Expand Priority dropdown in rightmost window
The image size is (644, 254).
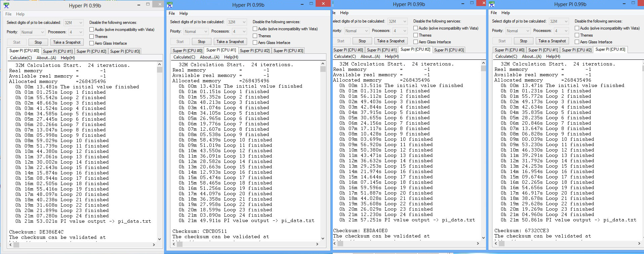518,31
